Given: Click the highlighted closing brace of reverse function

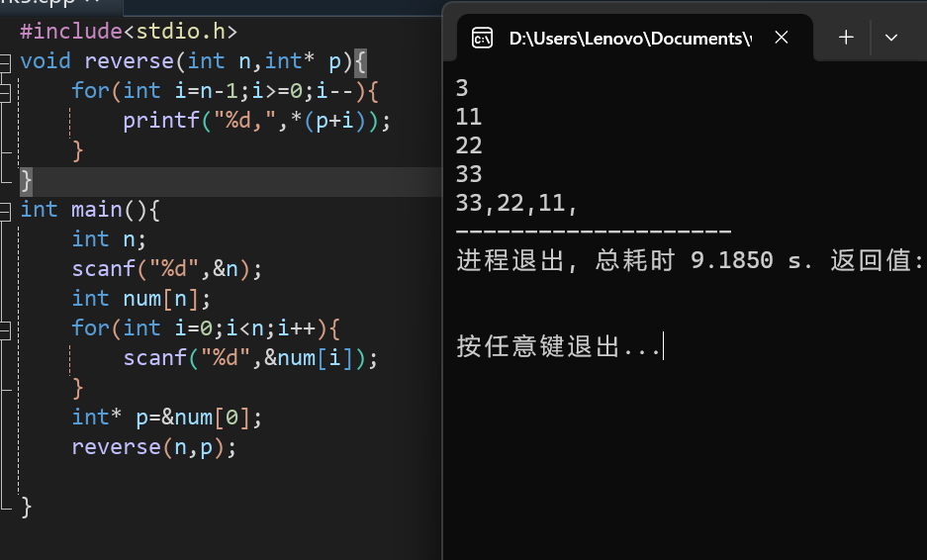Looking at the screenshot, I should [26, 181].
